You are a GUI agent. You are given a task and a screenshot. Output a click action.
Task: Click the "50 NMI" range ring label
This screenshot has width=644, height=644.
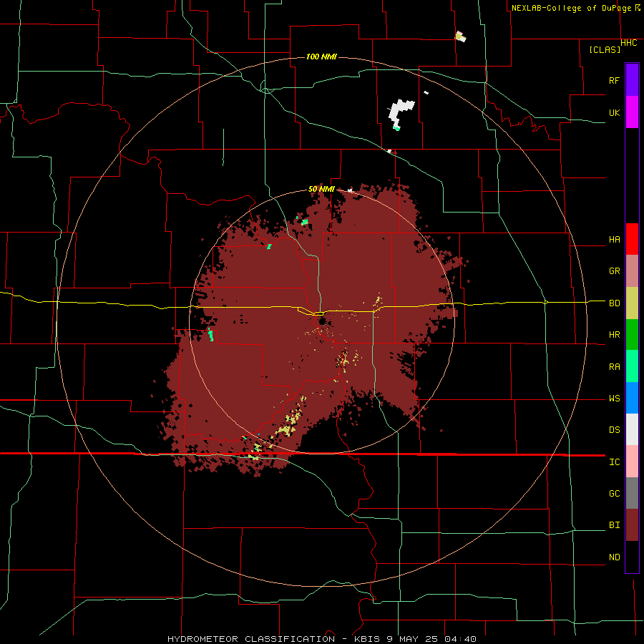(x=321, y=189)
